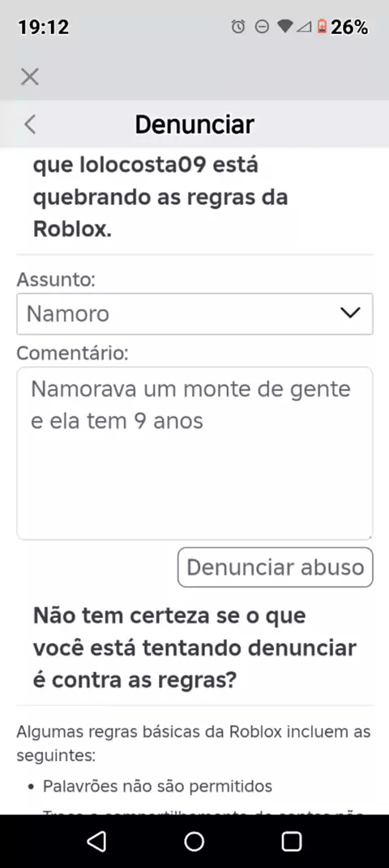389x868 pixels.
Task: Tap the "Não tem certeza" heading
Action: pyautogui.click(x=194, y=648)
